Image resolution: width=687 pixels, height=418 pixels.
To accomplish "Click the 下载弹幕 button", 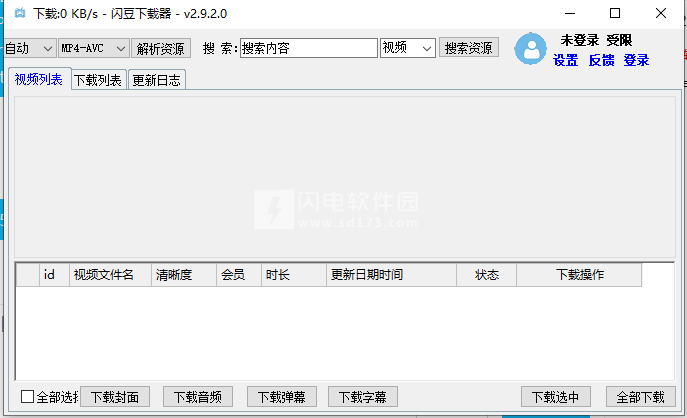I will [x=281, y=397].
